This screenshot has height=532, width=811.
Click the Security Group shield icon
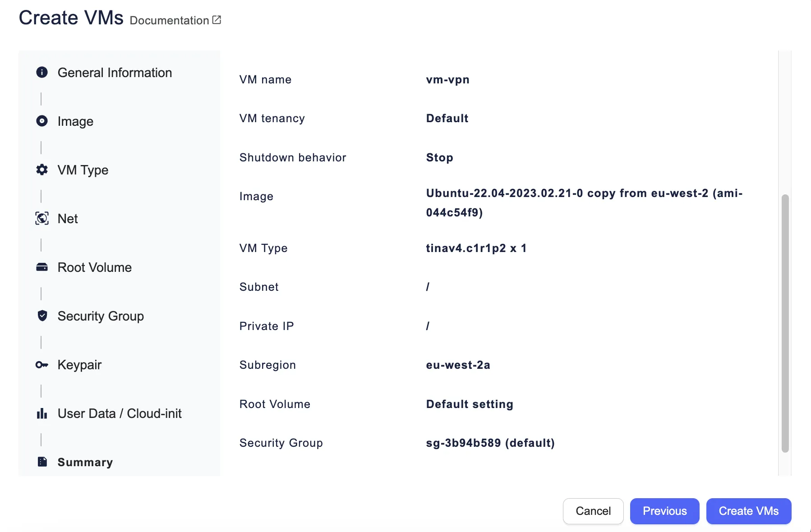(x=42, y=316)
